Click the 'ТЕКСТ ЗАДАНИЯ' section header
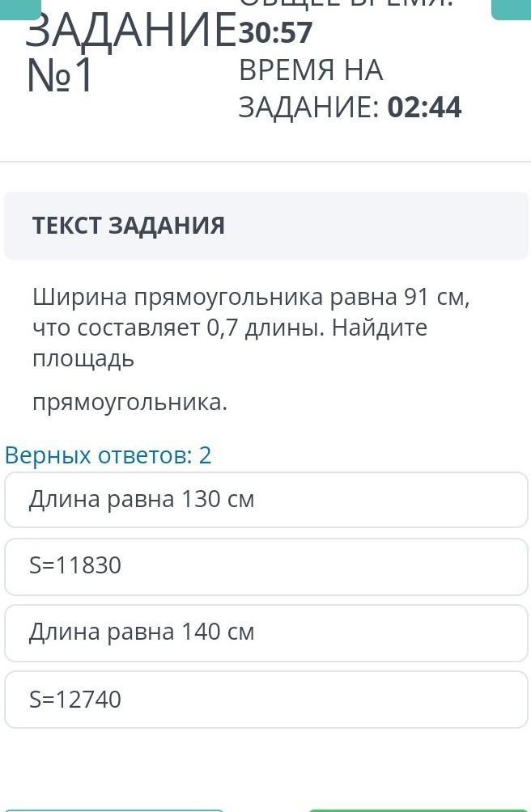The width and height of the screenshot is (531, 812). (129, 226)
